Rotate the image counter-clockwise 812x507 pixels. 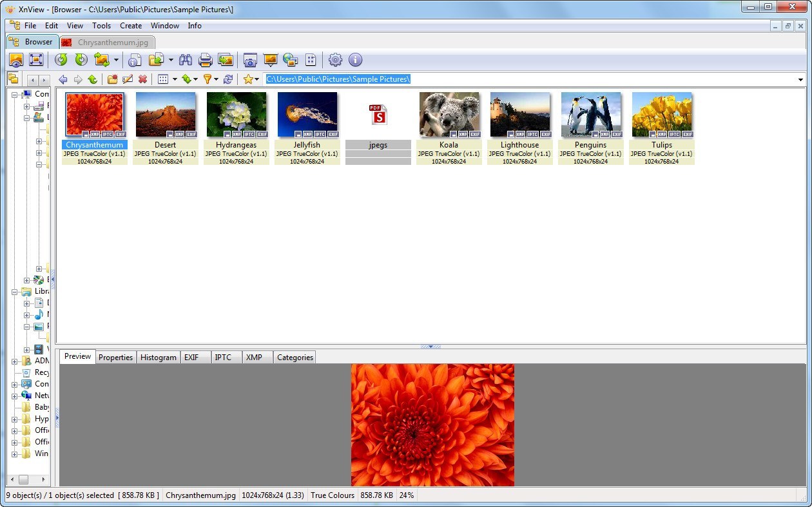pyautogui.click(x=61, y=59)
